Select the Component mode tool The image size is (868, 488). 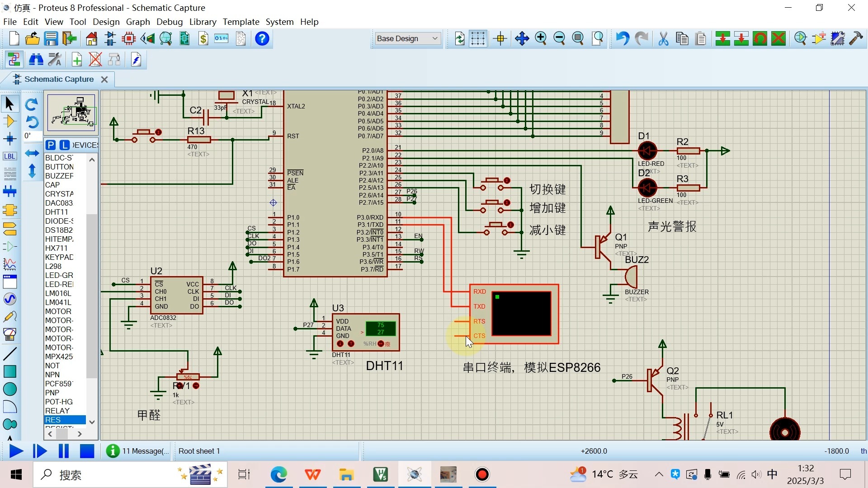(x=9, y=121)
